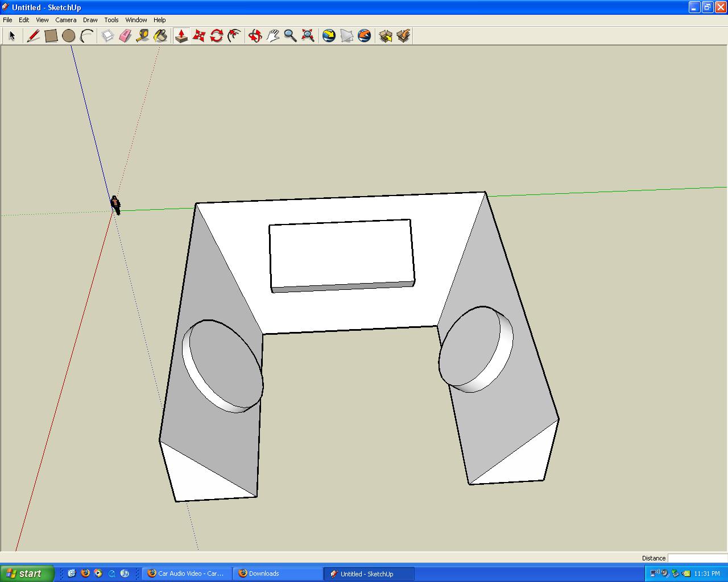Viewport: 728px width, 582px height.
Task: Activate the Circle tool
Action: click(69, 36)
